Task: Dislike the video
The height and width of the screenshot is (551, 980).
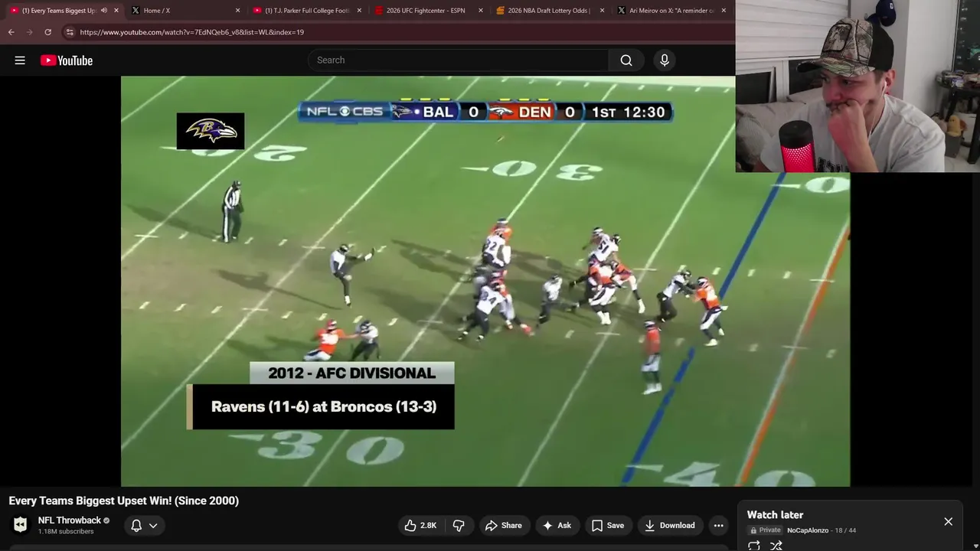Action: 459,526
